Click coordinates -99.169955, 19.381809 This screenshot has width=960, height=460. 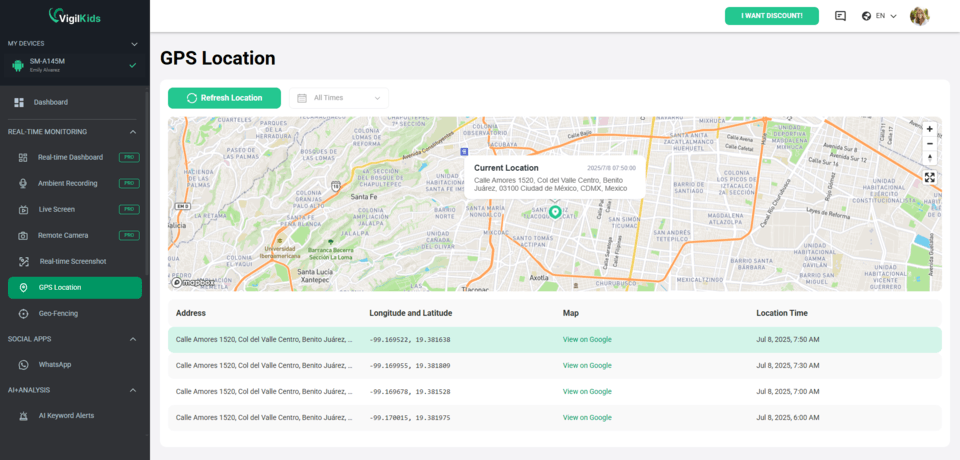pos(410,366)
